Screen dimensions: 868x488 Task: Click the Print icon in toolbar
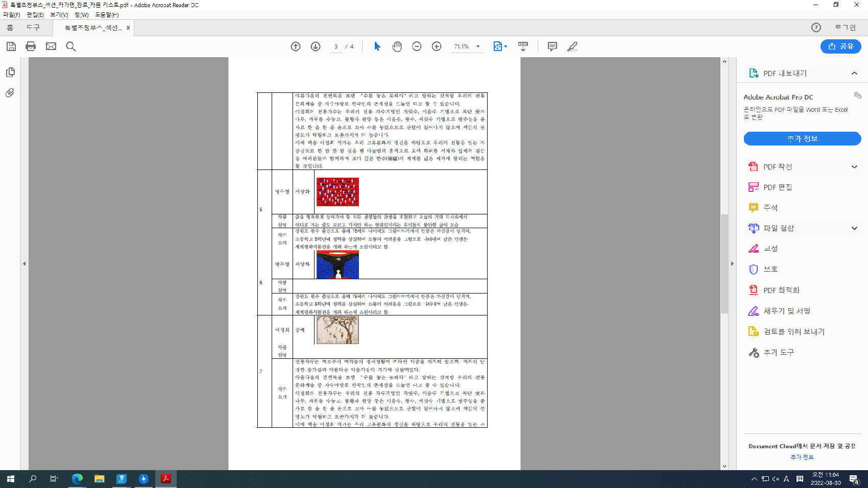tap(31, 46)
